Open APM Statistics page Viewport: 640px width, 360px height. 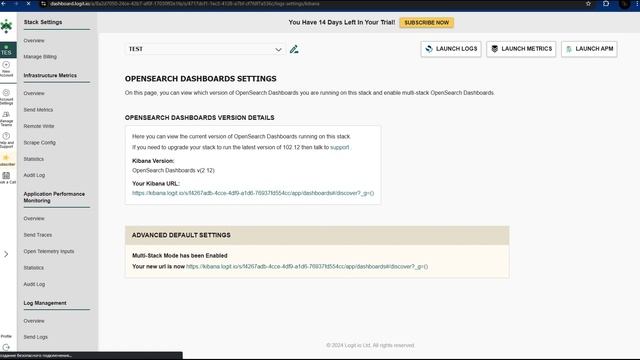pyautogui.click(x=33, y=268)
